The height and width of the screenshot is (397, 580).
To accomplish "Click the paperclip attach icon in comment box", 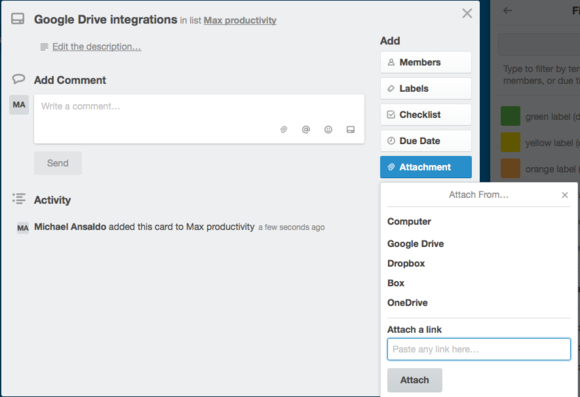I will (x=283, y=129).
